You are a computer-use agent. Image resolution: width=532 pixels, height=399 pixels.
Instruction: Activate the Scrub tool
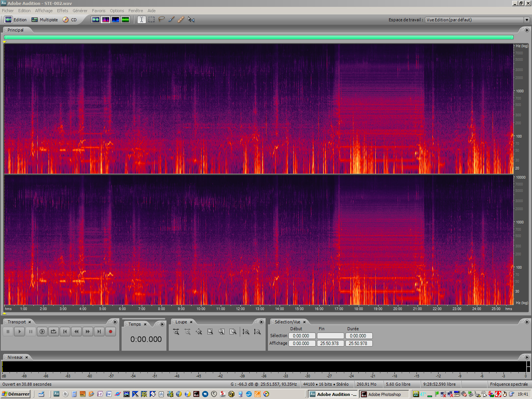(191, 19)
